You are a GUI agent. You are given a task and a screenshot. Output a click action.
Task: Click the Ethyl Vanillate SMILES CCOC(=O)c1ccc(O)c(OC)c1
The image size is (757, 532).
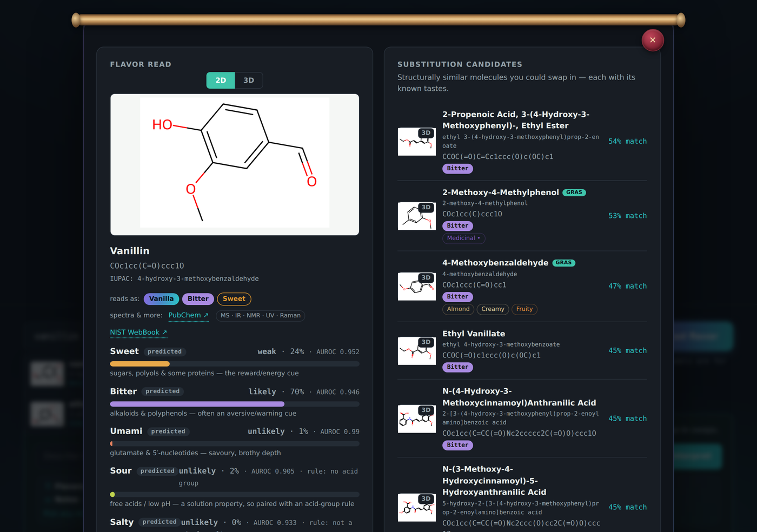coord(492,356)
